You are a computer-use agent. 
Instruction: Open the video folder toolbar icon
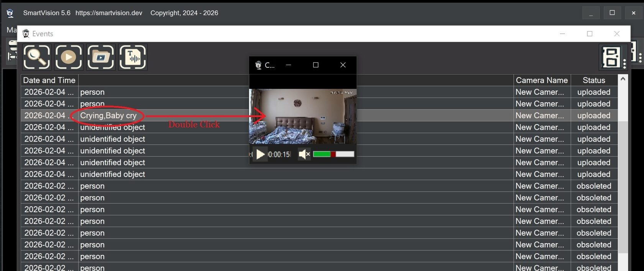click(x=100, y=57)
